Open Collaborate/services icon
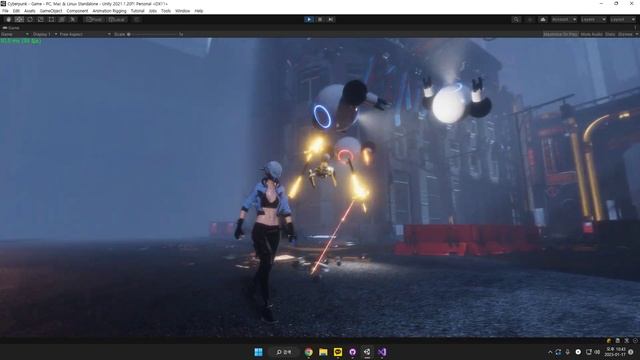This screenshot has height=360, width=640. tap(530, 19)
